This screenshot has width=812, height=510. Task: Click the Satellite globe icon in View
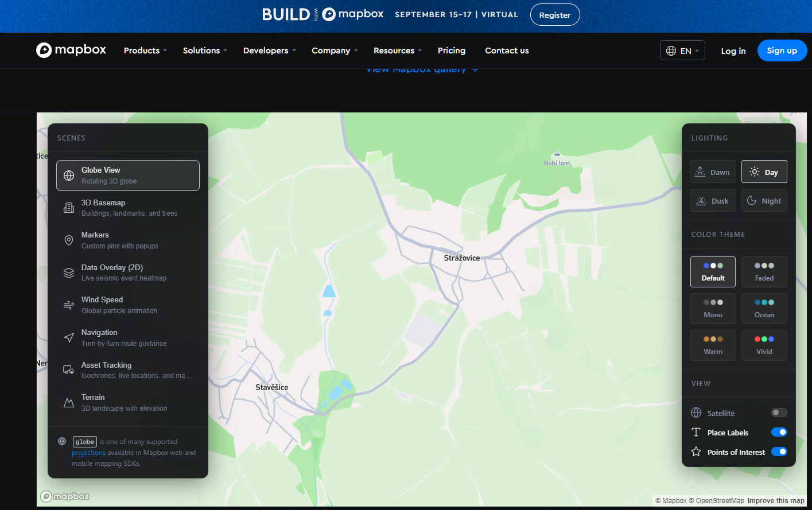(696, 412)
